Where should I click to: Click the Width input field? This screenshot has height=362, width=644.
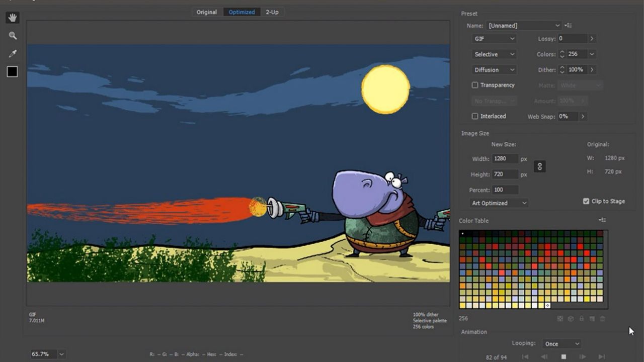[x=505, y=158]
